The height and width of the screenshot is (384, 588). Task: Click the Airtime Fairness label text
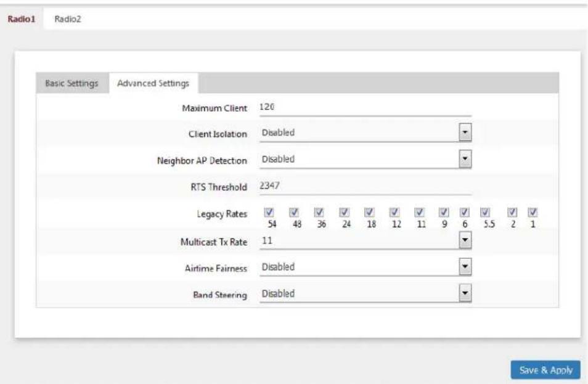point(216,269)
